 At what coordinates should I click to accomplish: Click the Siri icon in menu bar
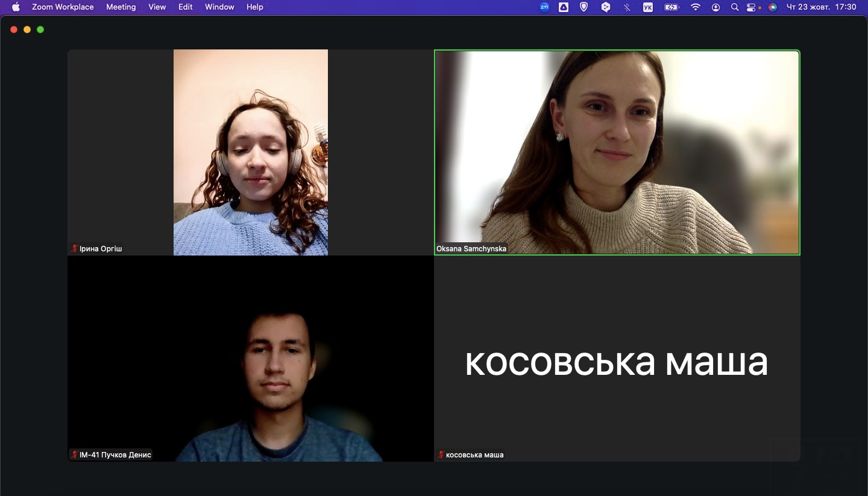[x=773, y=7]
